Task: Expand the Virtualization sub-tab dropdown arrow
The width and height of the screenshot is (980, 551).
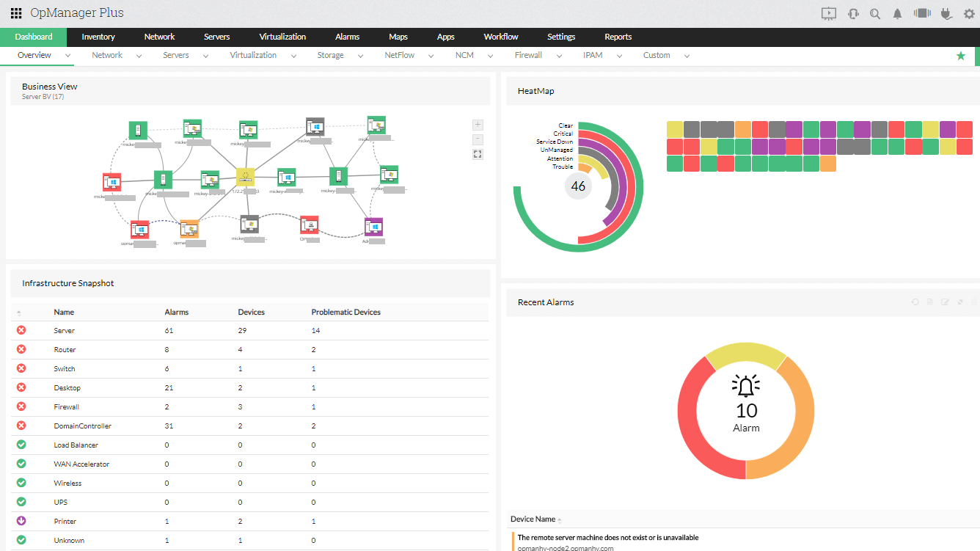Action: (293, 56)
